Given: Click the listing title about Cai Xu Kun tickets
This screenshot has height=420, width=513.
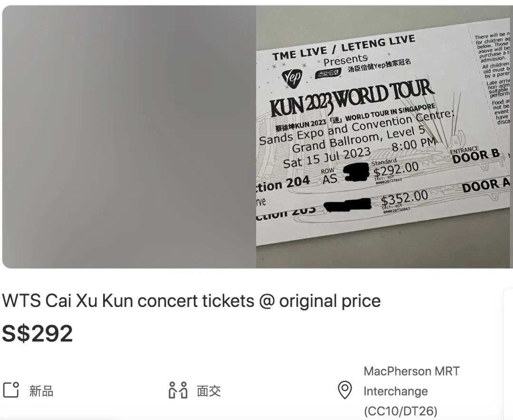Looking at the screenshot, I should click(x=191, y=301).
